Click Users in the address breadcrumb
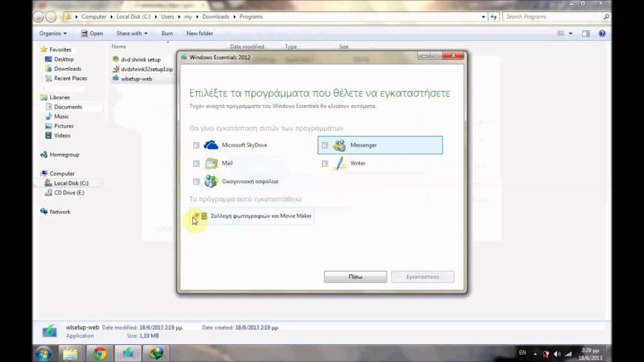The height and width of the screenshot is (362, 644). coord(167,17)
